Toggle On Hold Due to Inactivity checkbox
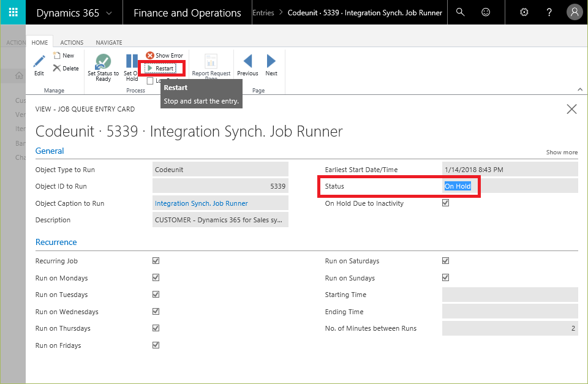 [445, 203]
